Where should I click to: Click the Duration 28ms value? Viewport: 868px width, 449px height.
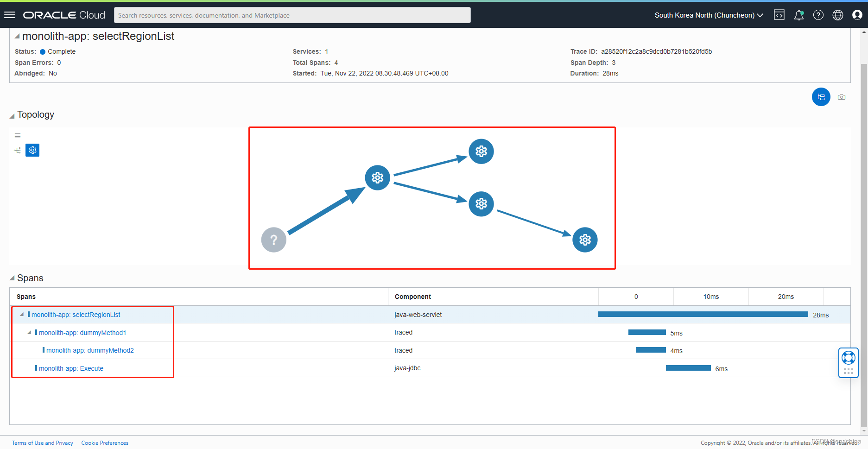click(x=610, y=73)
